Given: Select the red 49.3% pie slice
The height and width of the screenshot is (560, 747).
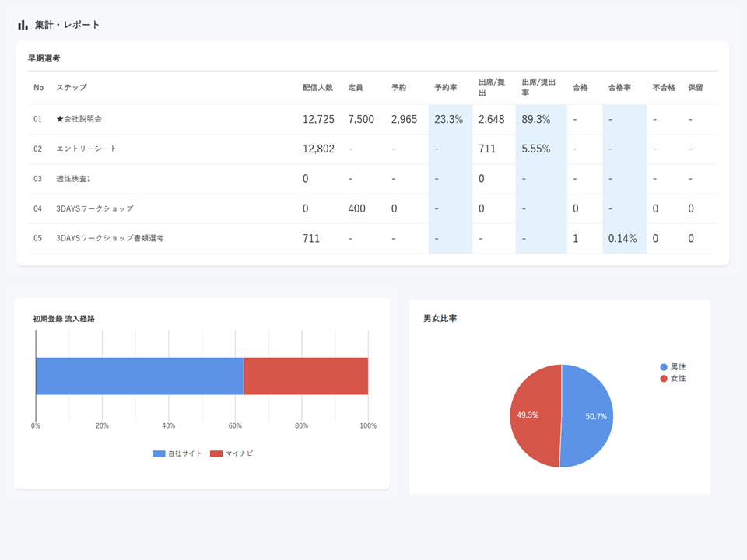Looking at the screenshot, I should click(534, 415).
